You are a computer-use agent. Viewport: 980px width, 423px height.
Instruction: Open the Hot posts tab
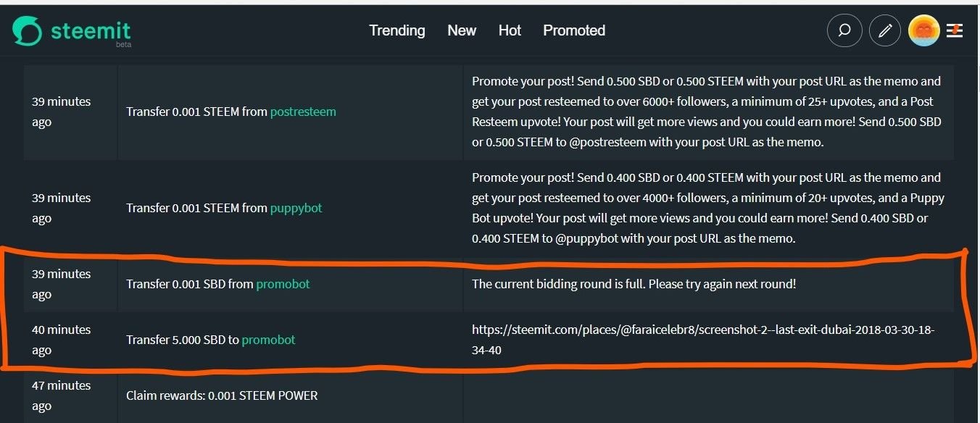pos(510,30)
